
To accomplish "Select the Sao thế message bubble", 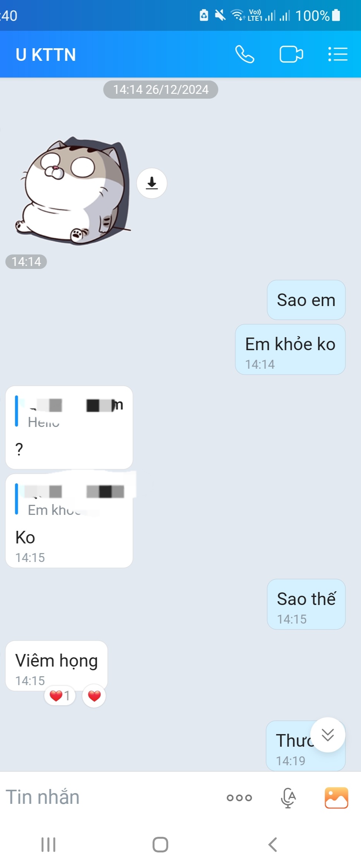I will pos(306,604).
